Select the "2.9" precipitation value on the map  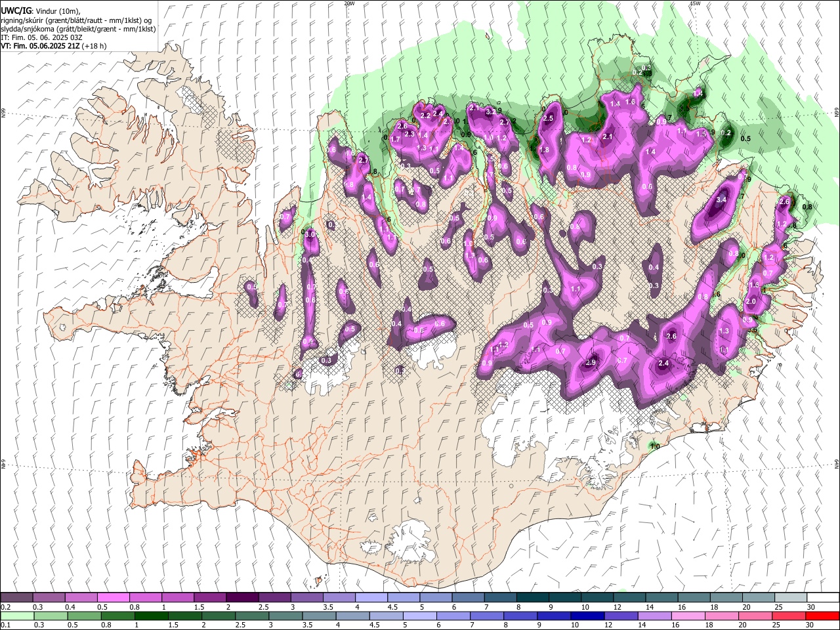point(591,363)
